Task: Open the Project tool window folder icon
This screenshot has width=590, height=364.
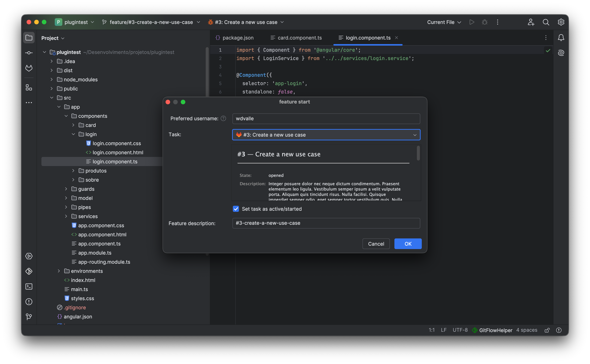Action: tap(29, 38)
